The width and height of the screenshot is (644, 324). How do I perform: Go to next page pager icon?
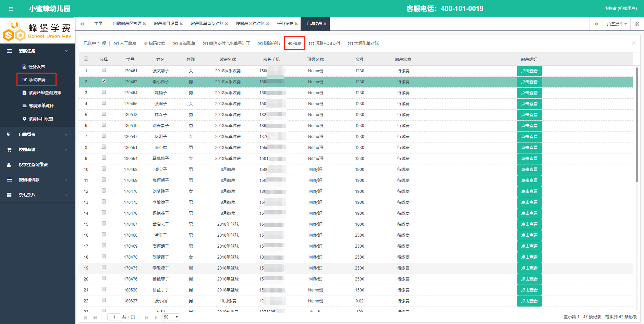[x=147, y=317]
